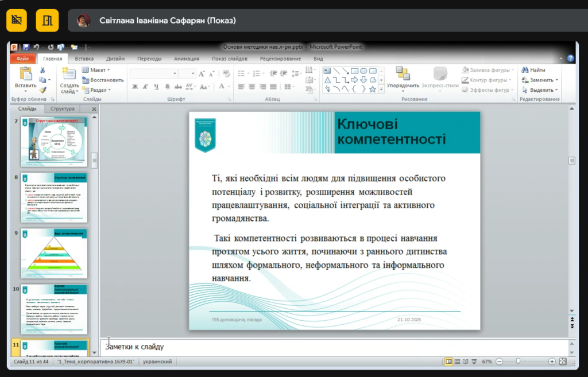Screen dimensions: 588x377
Task: Click the Format Painter brush icon
Action: tap(42, 90)
